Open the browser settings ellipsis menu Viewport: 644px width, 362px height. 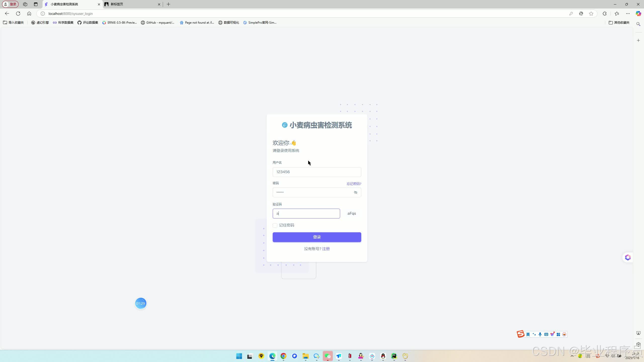pyautogui.click(x=628, y=14)
